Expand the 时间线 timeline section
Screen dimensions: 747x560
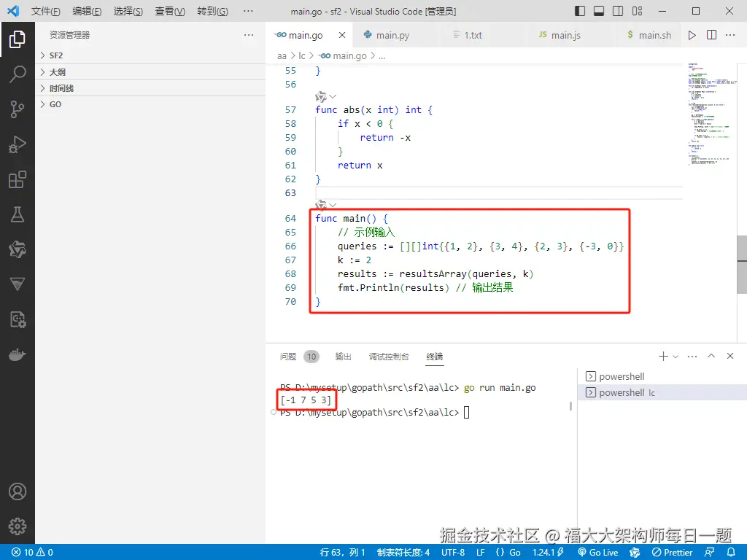[x=150, y=88]
